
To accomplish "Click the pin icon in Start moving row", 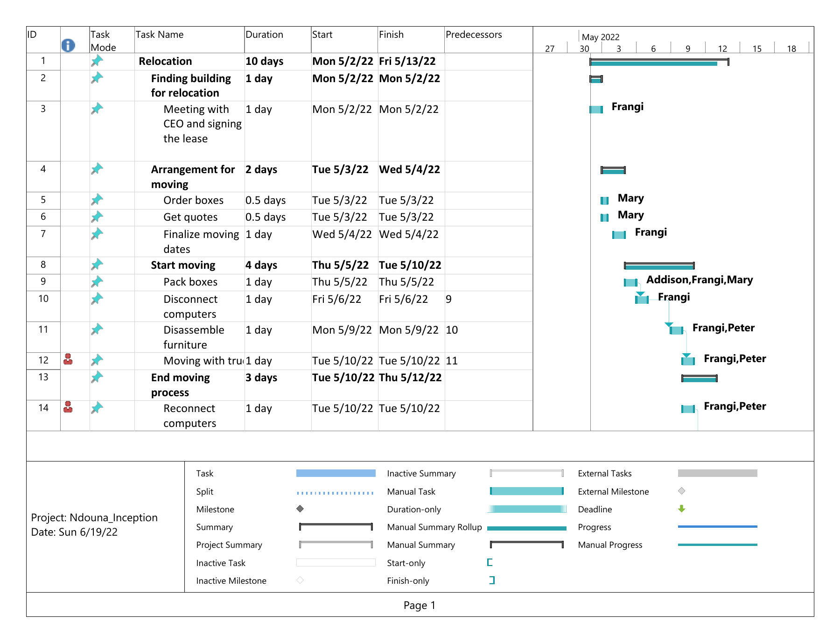I will [x=97, y=265].
